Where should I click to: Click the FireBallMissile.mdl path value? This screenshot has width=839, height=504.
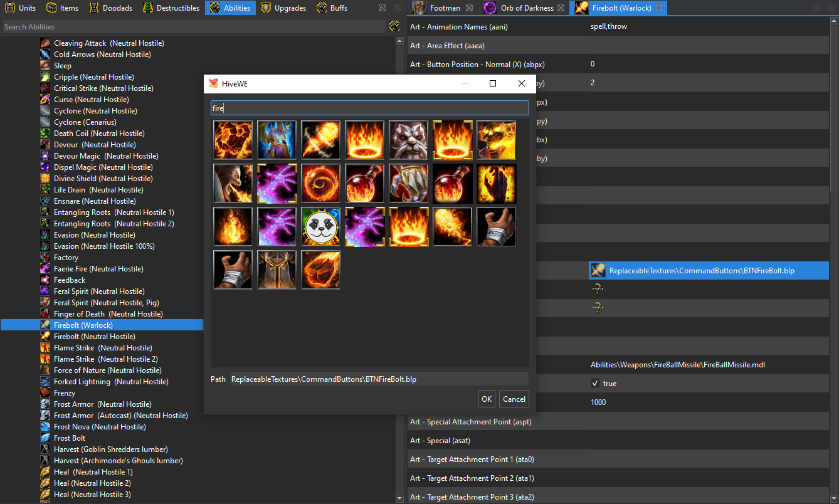pyautogui.click(x=678, y=365)
